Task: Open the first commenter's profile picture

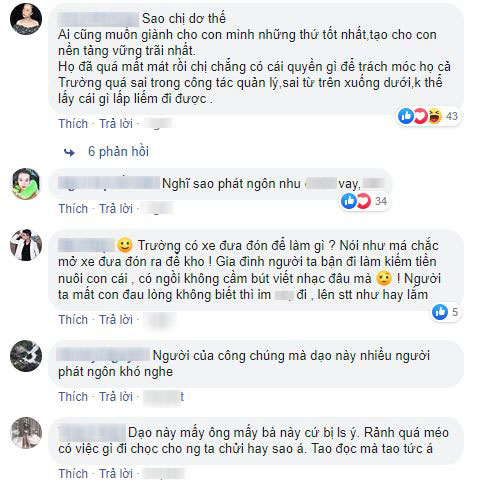Action: pyautogui.click(x=26, y=19)
